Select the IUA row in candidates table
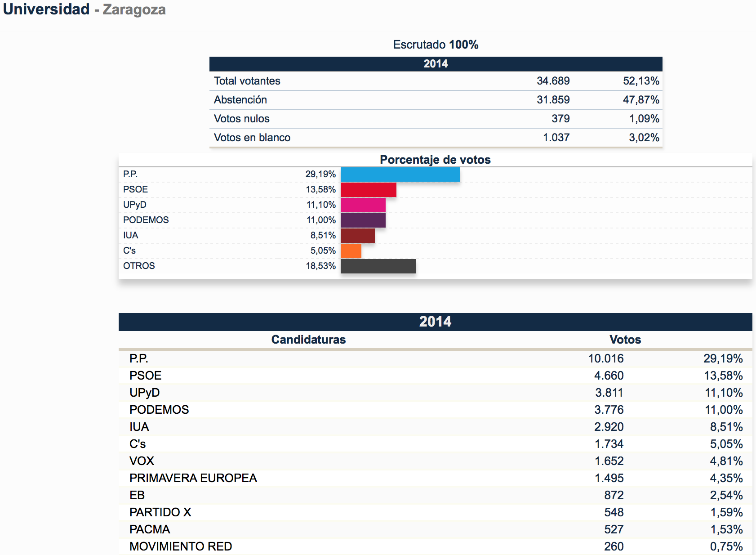Viewport: 756px width, 555px height. point(435,427)
